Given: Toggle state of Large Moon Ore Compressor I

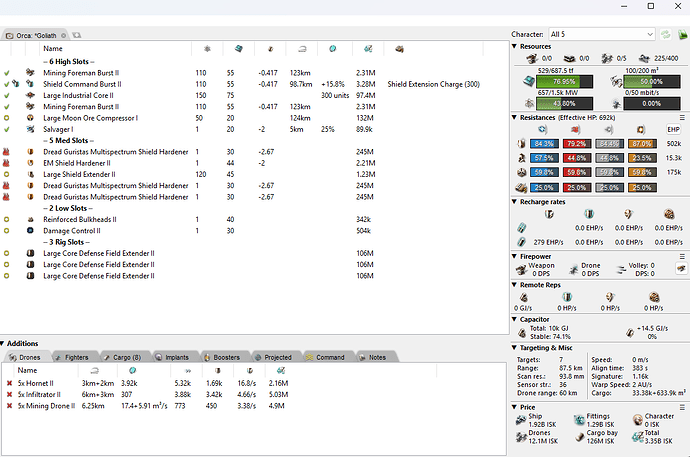Looking at the screenshot, I should point(6,118).
